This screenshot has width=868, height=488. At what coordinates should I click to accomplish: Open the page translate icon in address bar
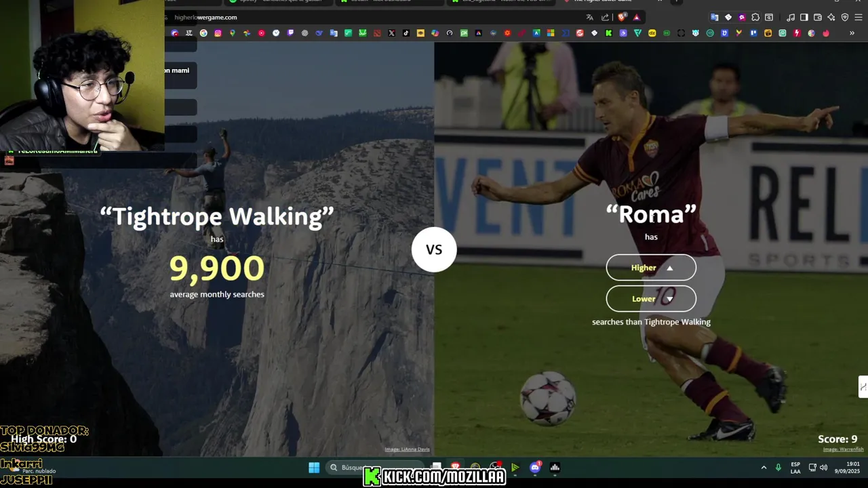click(590, 18)
